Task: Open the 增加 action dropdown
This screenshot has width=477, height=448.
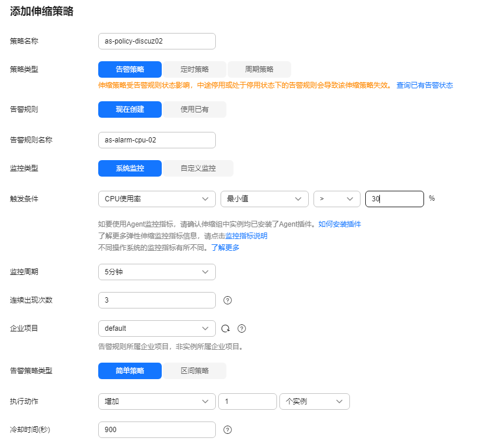Action: [x=157, y=401]
